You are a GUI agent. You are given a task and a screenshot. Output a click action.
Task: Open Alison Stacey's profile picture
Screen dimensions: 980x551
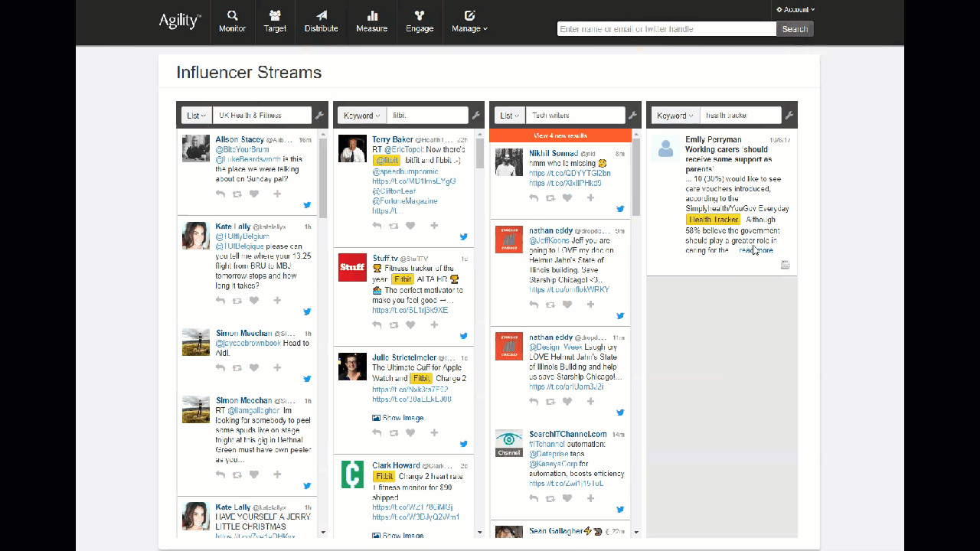pyautogui.click(x=196, y=148)
